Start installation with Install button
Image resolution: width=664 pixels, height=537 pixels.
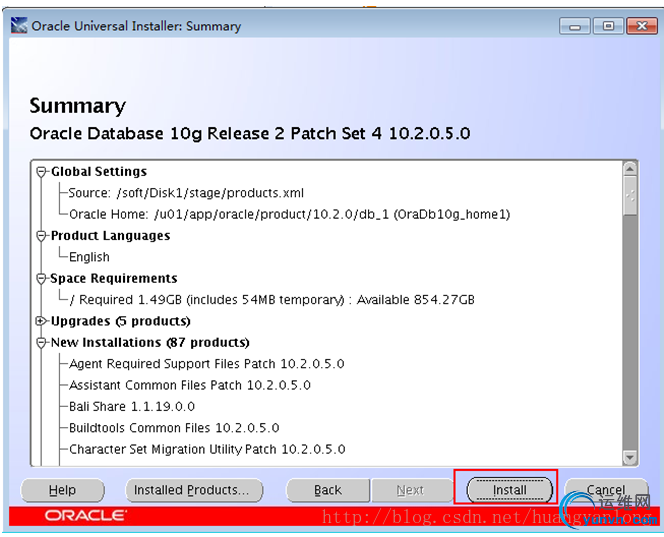pos(509,490)
